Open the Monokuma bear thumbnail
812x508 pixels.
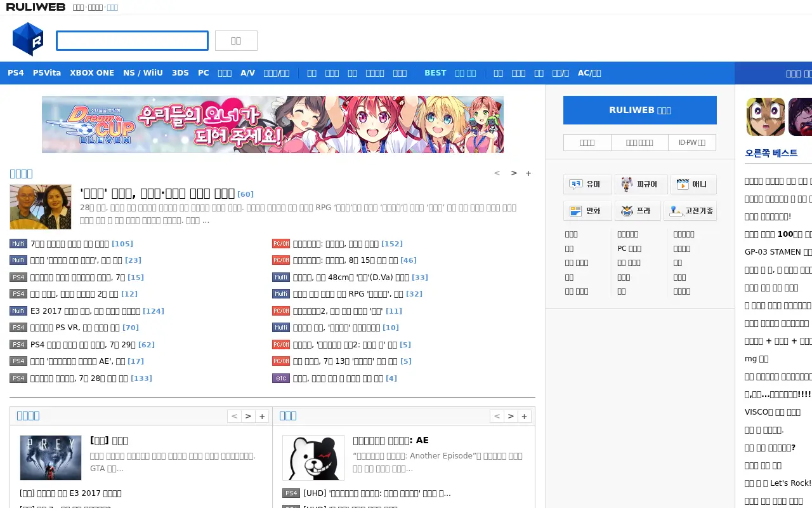(313, 458)
